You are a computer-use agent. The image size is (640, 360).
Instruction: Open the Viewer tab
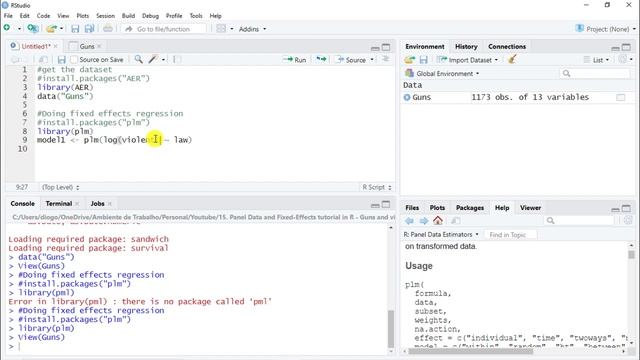tap(530, 208)
